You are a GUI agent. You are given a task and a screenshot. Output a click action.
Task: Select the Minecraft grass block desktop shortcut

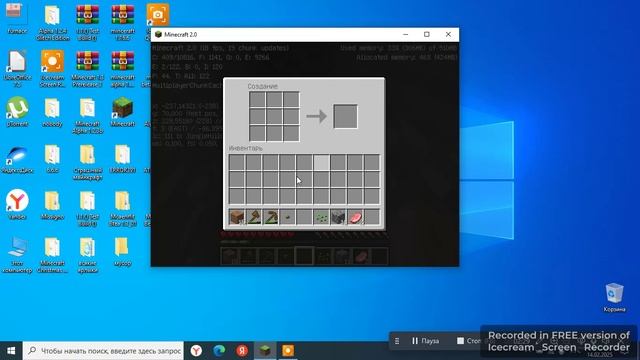click(x=122, y=111)
